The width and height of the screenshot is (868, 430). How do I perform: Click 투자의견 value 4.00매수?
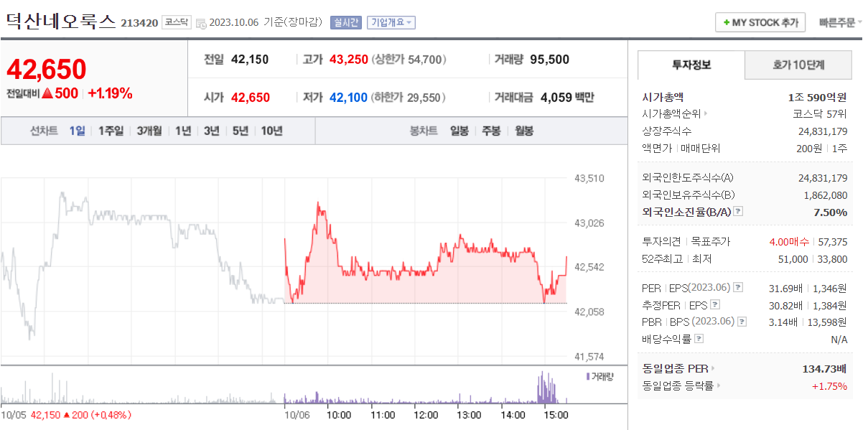click(x=789, y=242)
